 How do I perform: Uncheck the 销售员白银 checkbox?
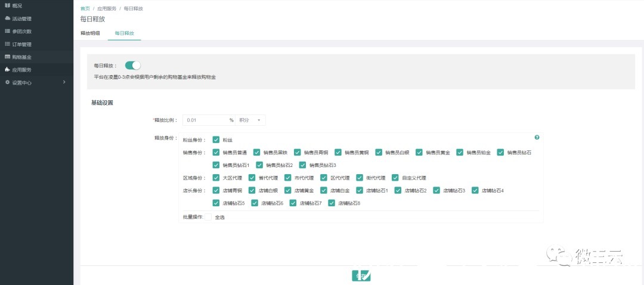pos(379,153)
